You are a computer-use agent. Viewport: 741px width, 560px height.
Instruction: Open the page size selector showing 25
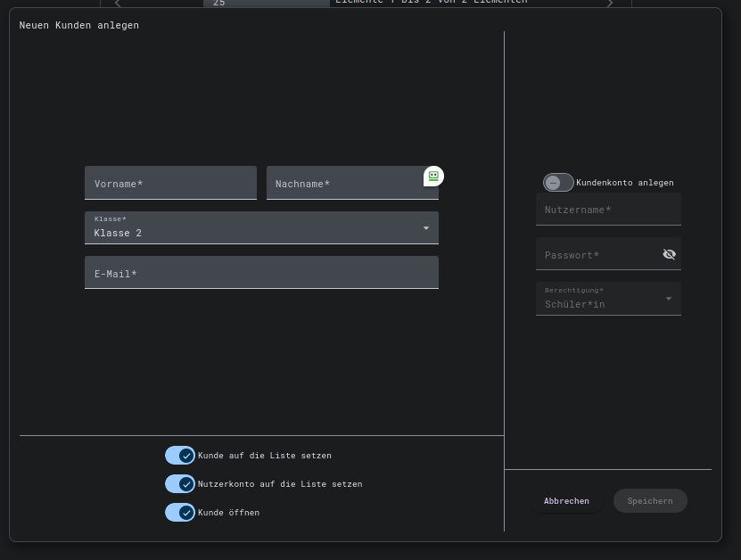click(266, 4)
